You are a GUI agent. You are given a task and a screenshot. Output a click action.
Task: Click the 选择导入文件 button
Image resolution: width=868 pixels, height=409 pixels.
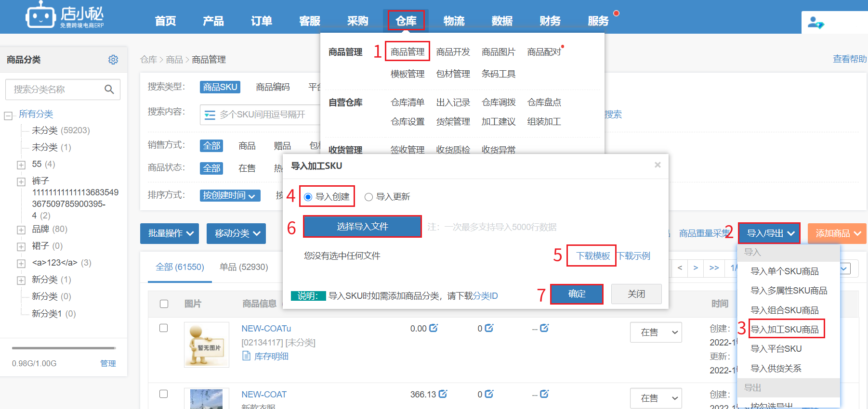[x=362, y=227]
